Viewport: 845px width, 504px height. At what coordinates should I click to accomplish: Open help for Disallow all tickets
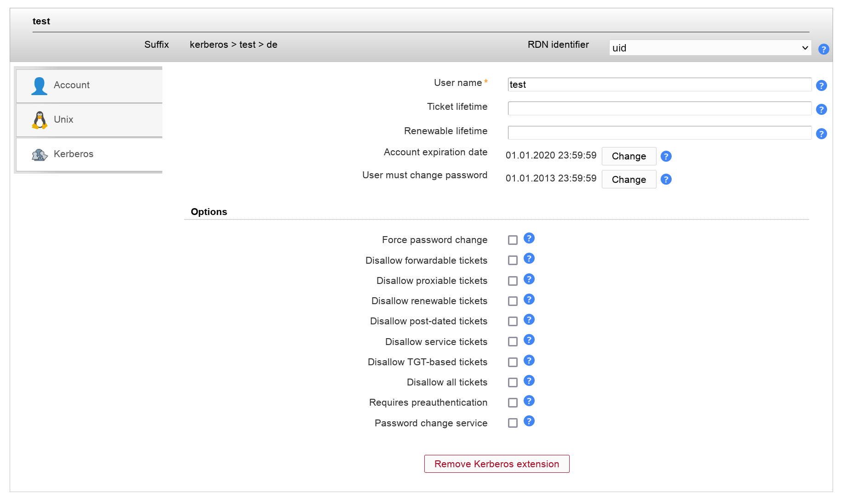coord(529,381)
